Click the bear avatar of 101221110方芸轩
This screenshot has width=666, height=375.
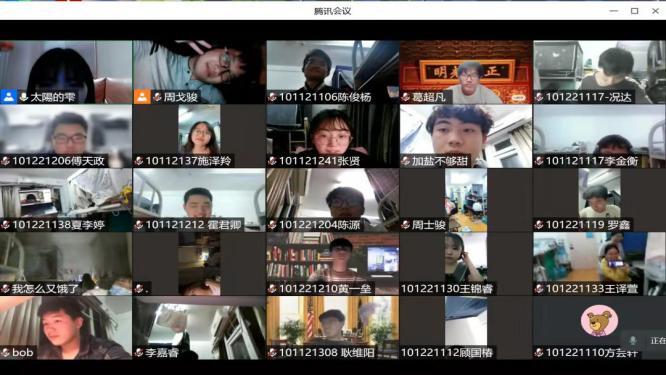coord(599,321)
